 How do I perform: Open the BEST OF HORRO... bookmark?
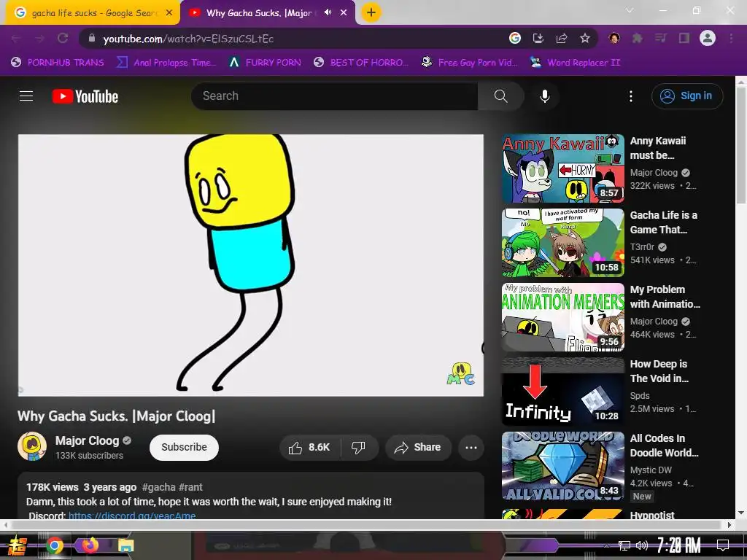tap(360, 63)
